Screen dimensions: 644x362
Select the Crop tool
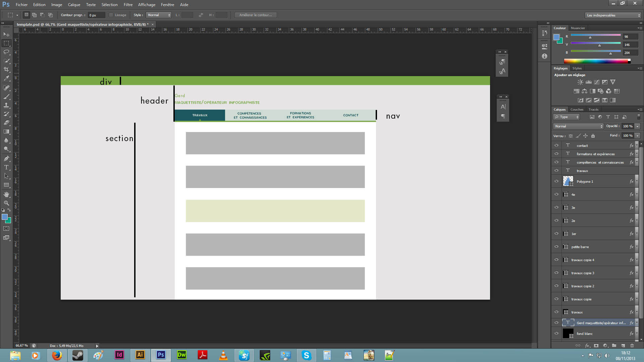click(x=6, y=69)
